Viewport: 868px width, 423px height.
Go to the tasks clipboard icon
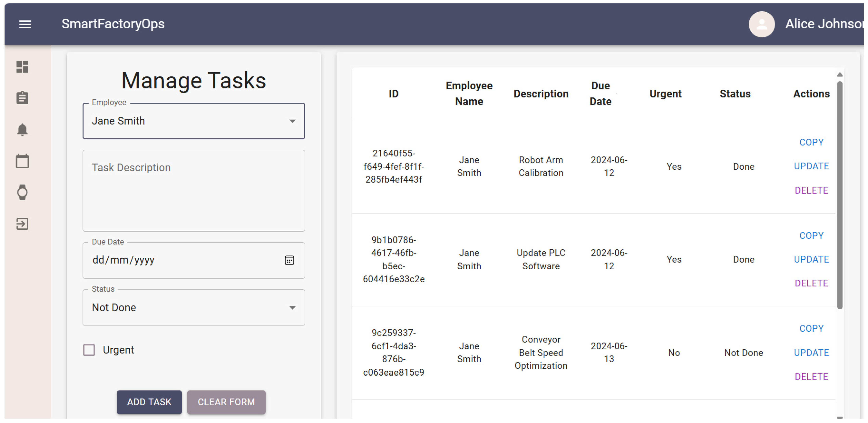point(23,98)
